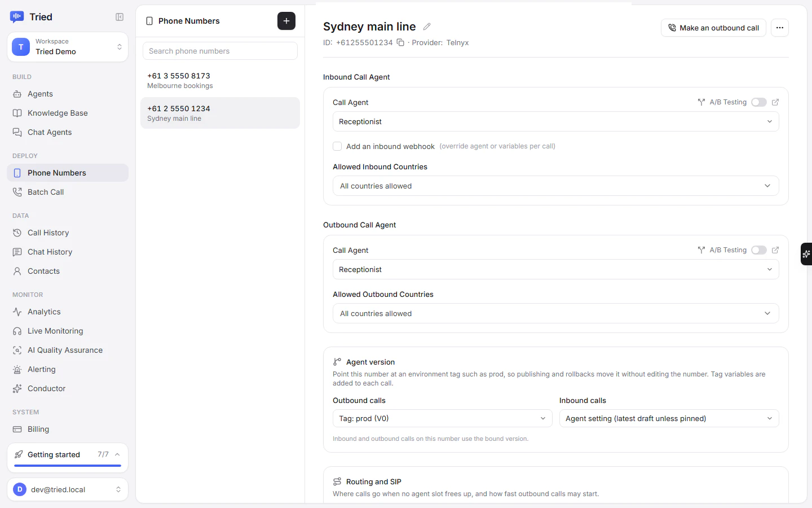Image resolution: width=812 pixels, height=508 pixels.
Task: Open outbound call agent external link
Action: point(775,250)
